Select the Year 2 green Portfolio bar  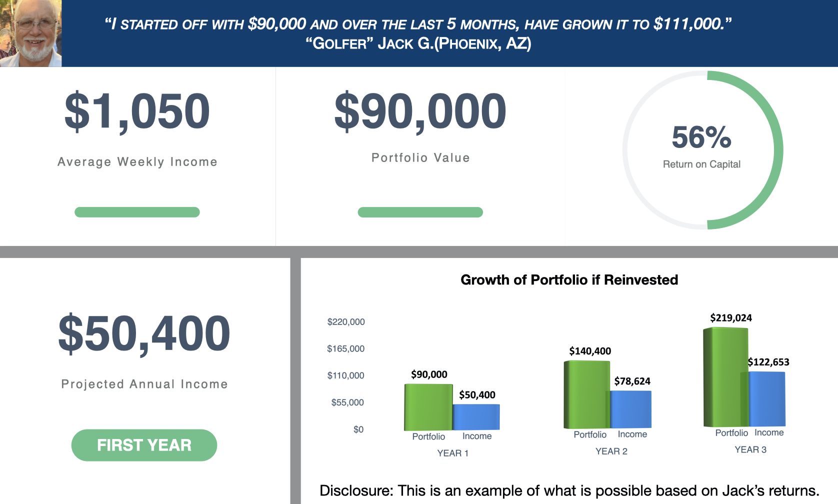point(585,394)
